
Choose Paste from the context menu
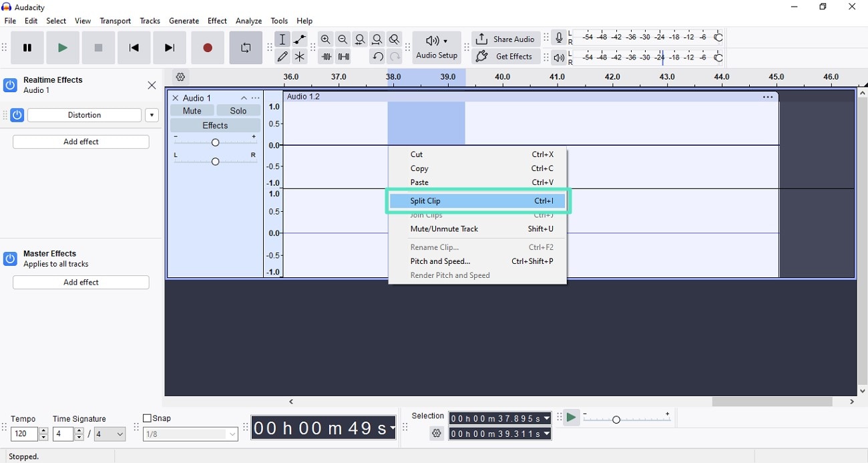[x=478, y=182]
